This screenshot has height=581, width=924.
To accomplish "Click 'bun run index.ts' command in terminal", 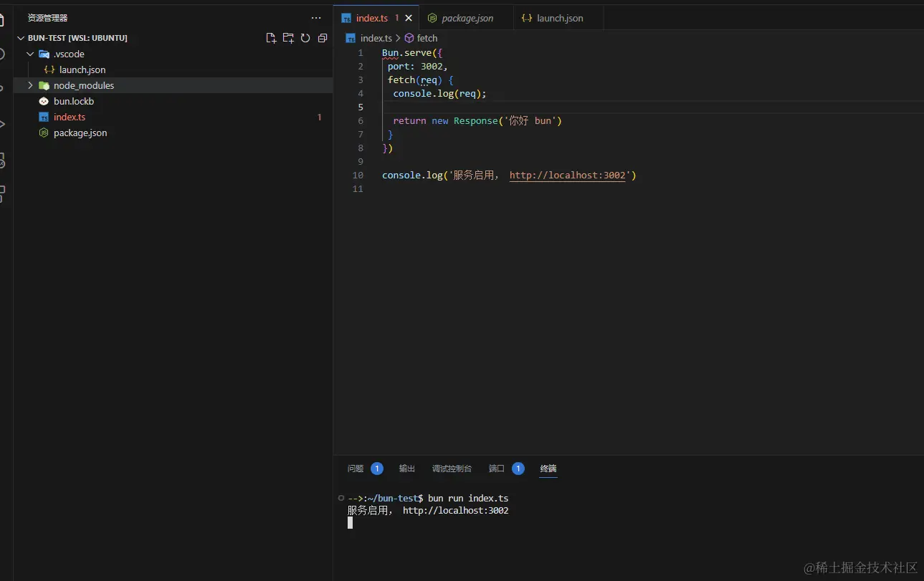I will (468, 498).
